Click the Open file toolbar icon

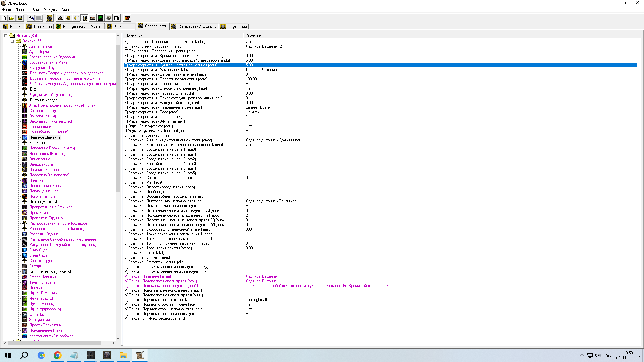12,18
